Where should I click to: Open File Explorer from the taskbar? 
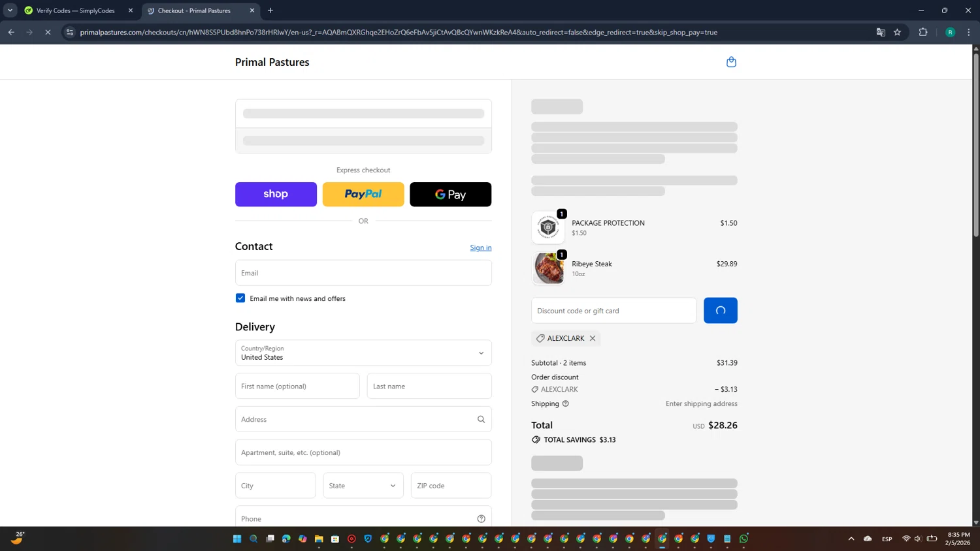coord(319,539)
